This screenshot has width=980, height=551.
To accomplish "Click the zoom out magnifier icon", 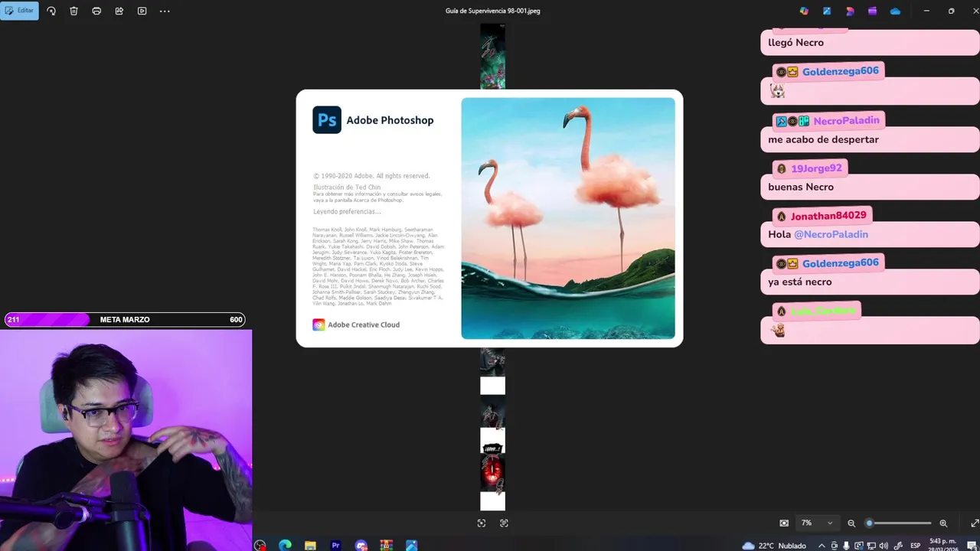I will (851, 523).
